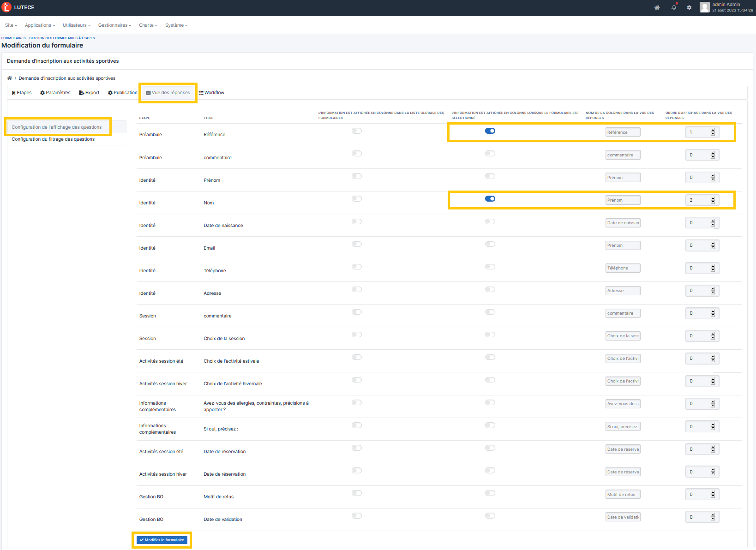The image size is (756, 550).
Task: Click the Paramètres tab gear icon
Action: [x=42, y=92]
